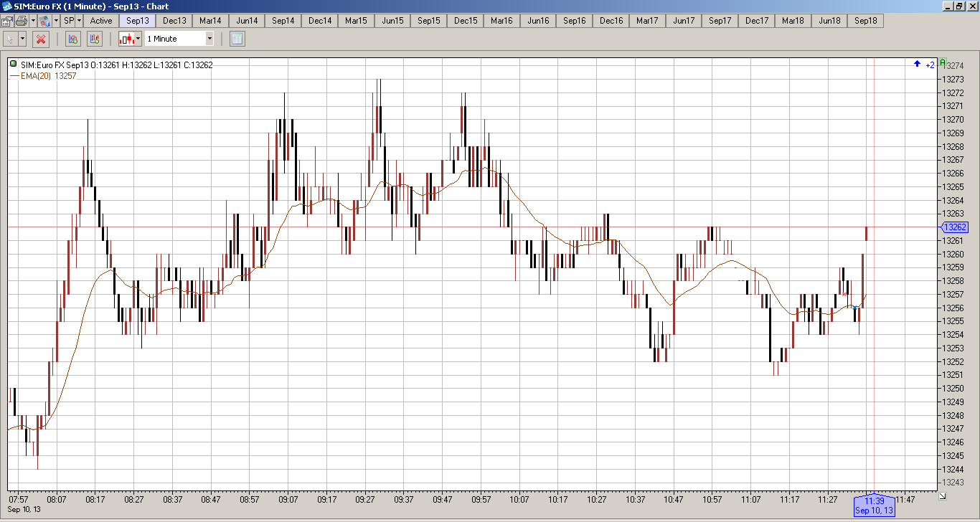Switch to the Mar16 contract tab

[x=502, y=21]
